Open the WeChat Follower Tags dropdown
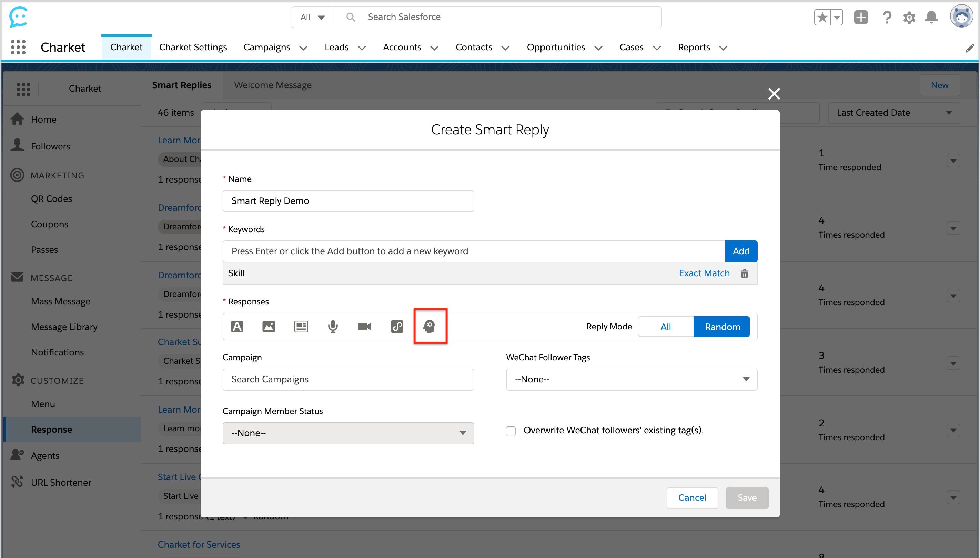980x558 pixels. pyautogui.click(x=631, y=380)
